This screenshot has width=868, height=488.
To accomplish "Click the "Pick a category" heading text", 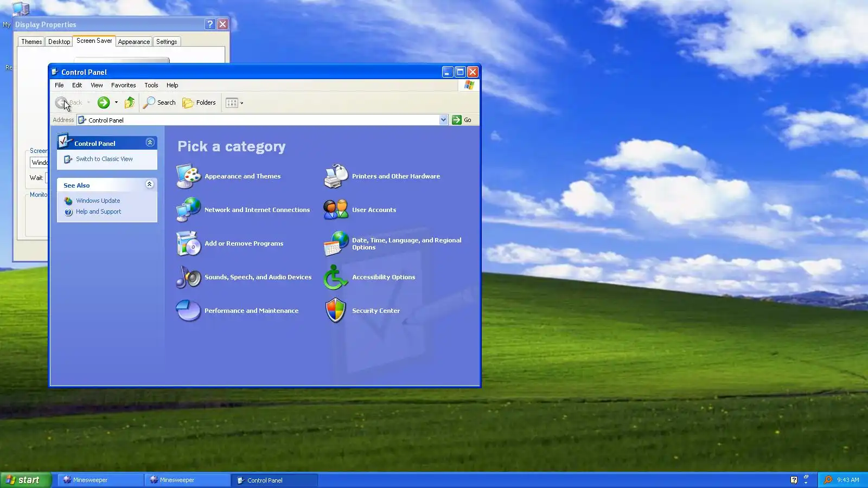I will (x=232, y=146).
